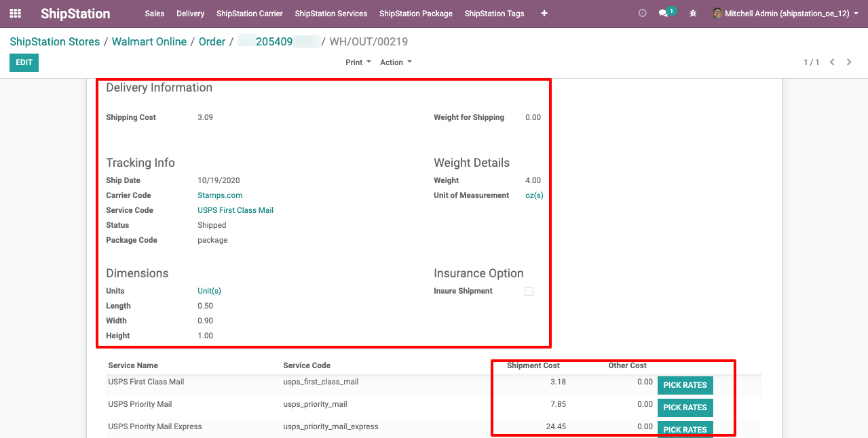
Task: Open the ShipStation Services menu
Action: [331, 14]
